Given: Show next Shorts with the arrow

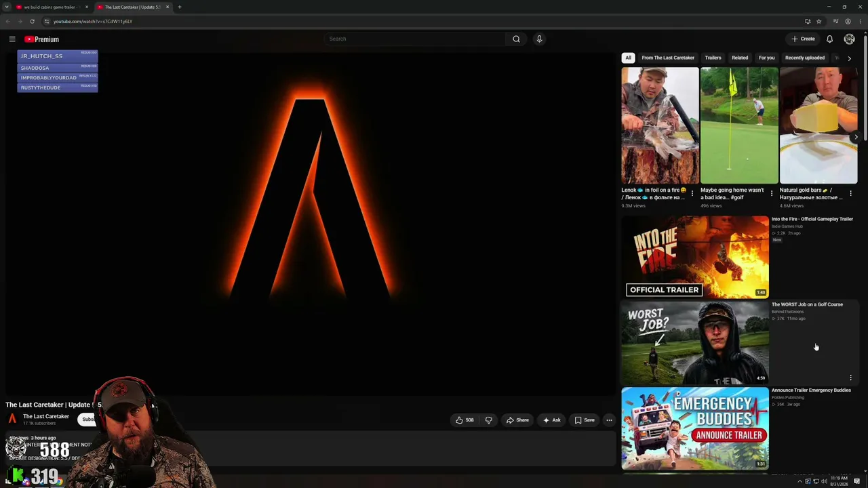Looking at the screenshot, I should 856,137.
